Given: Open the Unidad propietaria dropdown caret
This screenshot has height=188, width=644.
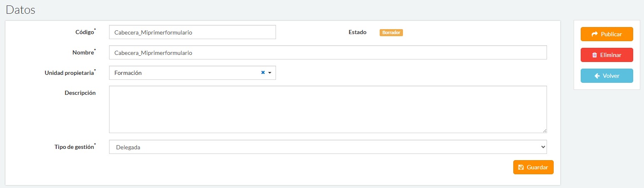Looking at the screenshot, I should (x=270, y=73).
